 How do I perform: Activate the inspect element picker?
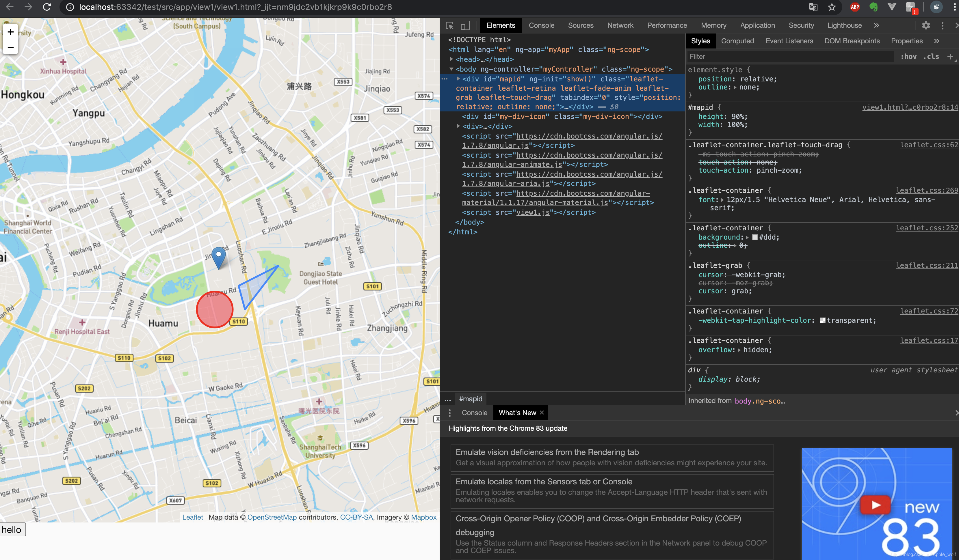point(450,25)
